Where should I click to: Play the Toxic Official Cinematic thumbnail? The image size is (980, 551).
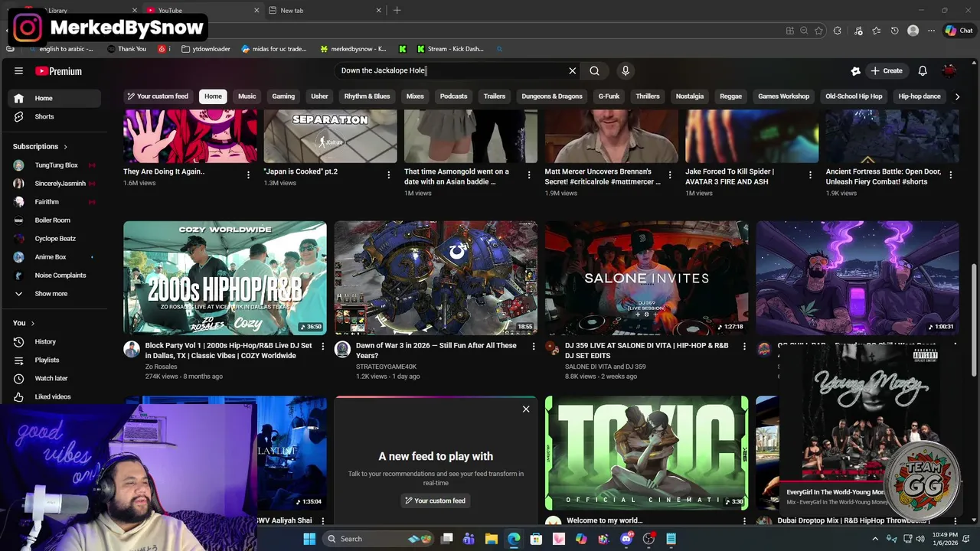tap(647, 453)
